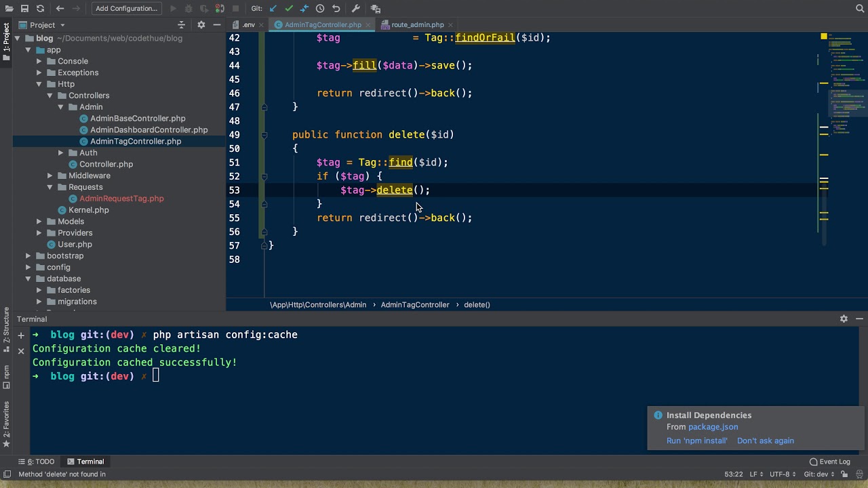Click the green Run play icon

[x=173, y=9]
